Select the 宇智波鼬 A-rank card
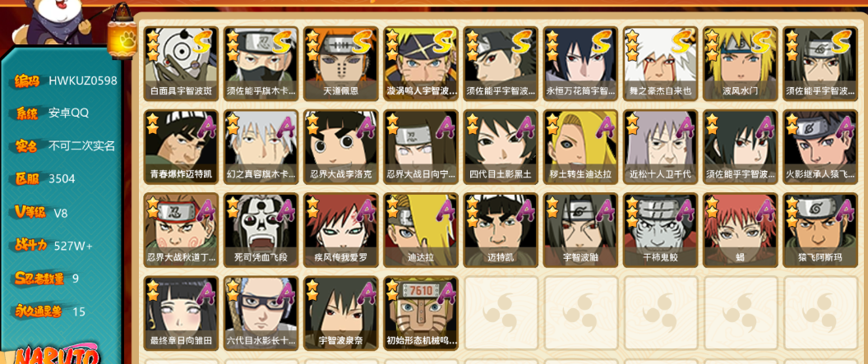 point(580,230)
